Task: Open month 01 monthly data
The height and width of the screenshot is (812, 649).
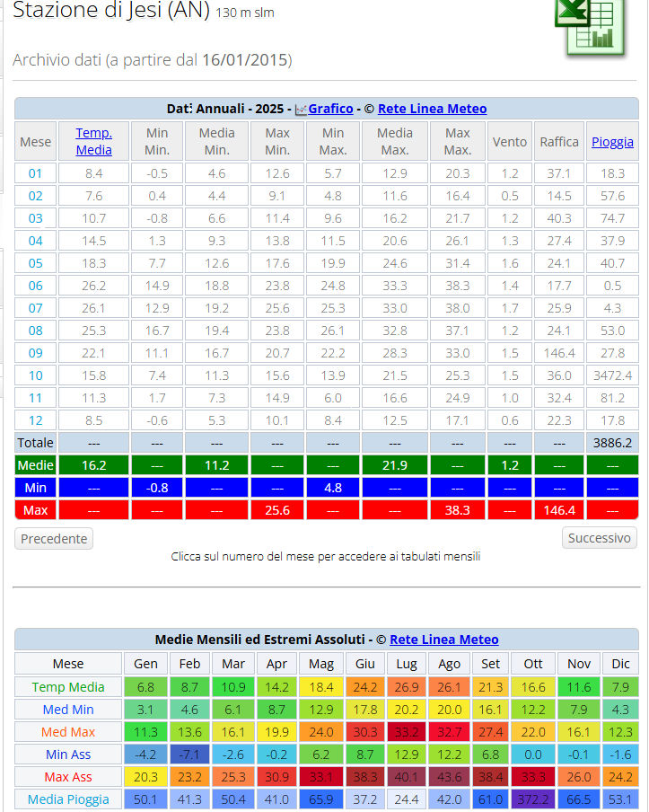Action: (35, 173)
